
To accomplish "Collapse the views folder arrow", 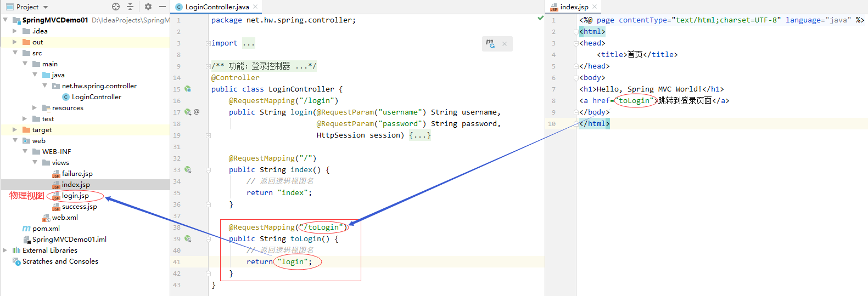I will [x=35, y=162].
